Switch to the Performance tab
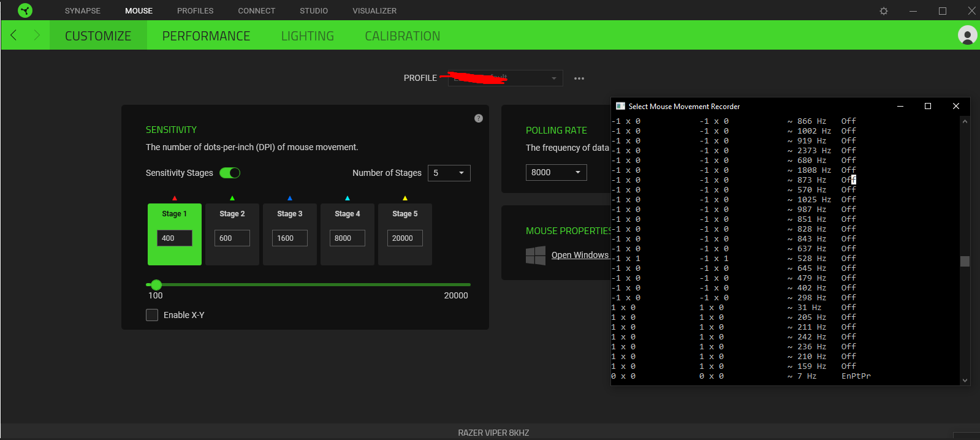 (206, 36)
